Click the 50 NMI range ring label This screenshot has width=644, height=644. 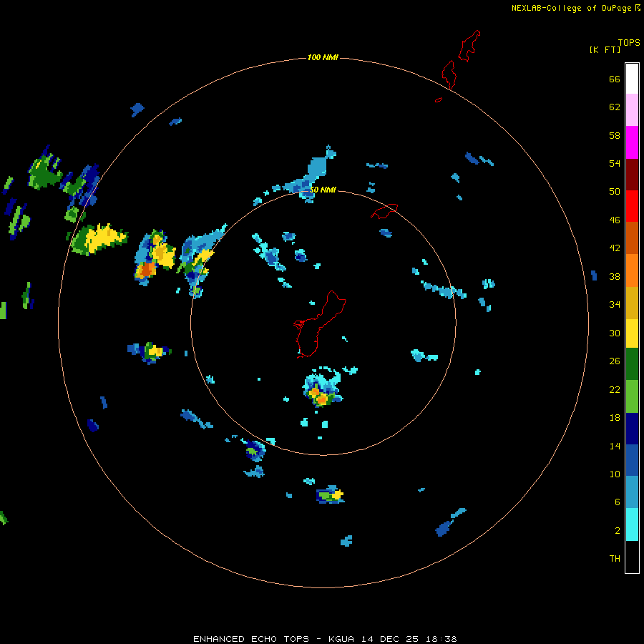click(323, 190)
